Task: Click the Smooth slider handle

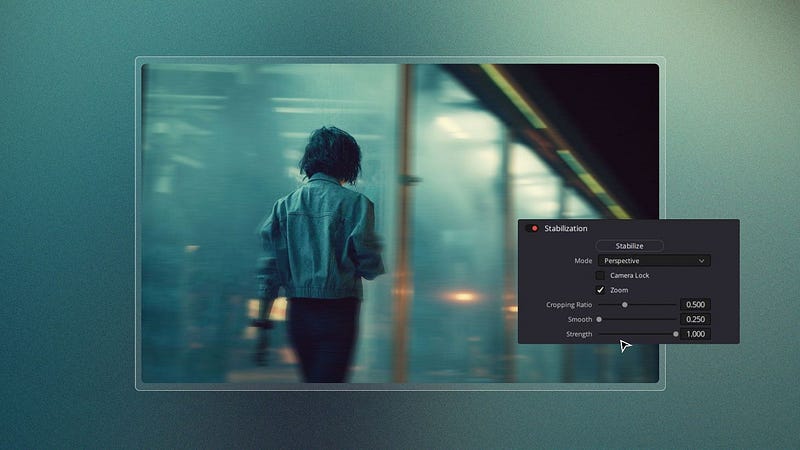Action: 599,319
